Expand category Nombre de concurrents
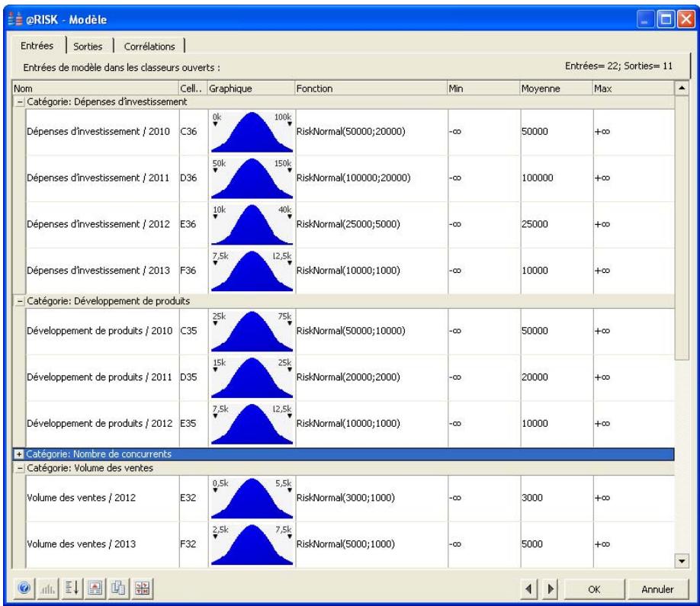The width and height of the screenshot is (700, 606). coord(19,454)
